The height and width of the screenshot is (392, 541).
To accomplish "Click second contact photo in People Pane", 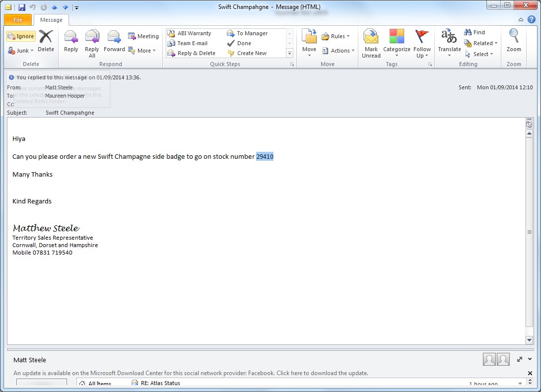I will click(503, 359).
